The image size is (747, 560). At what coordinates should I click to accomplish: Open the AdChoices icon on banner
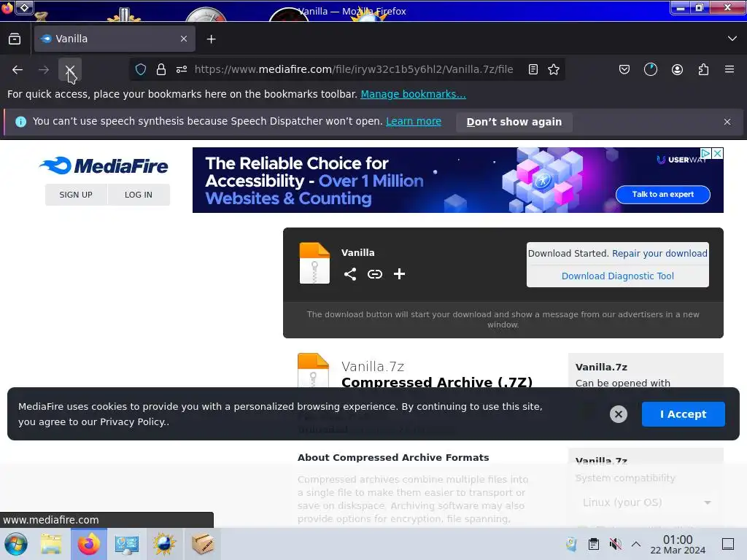click(x=705, y=153)
